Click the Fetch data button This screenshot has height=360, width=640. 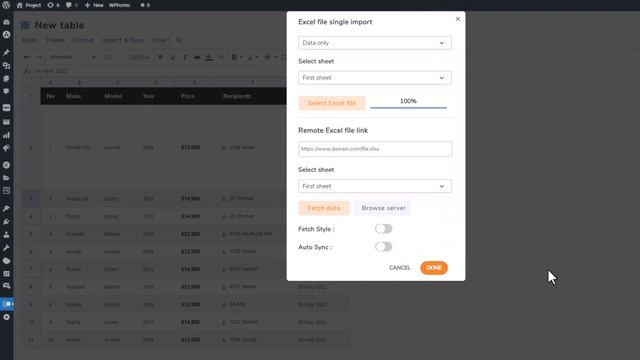tap(324, 208)
